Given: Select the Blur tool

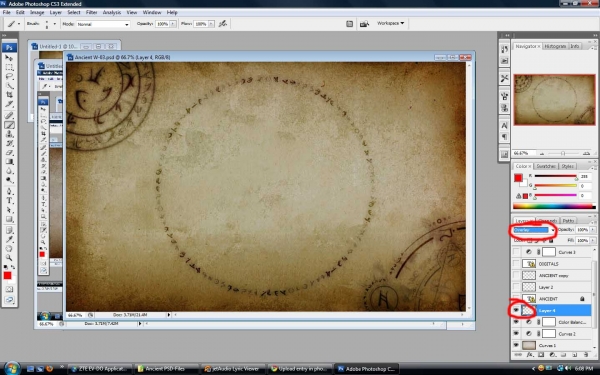Looking at the screenshot, I should [x=9, y=171].
